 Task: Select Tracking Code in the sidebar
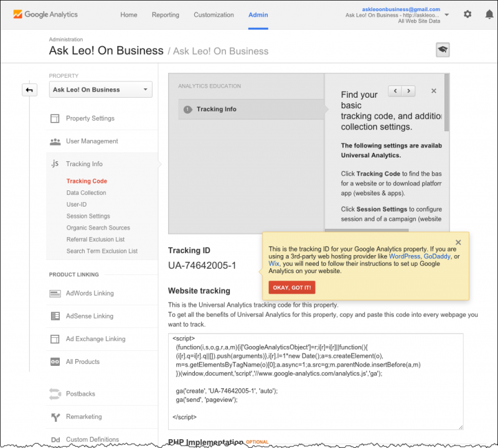[x=87, y=181]
